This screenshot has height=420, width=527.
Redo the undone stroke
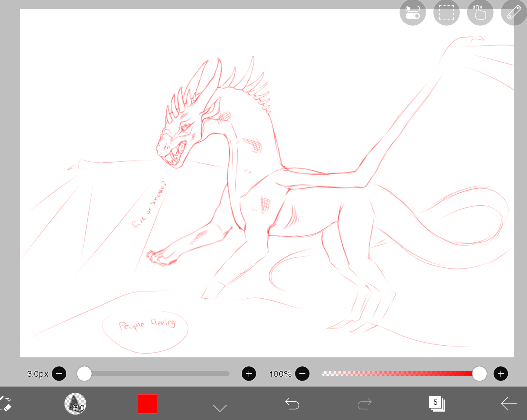tap(365, 403)
